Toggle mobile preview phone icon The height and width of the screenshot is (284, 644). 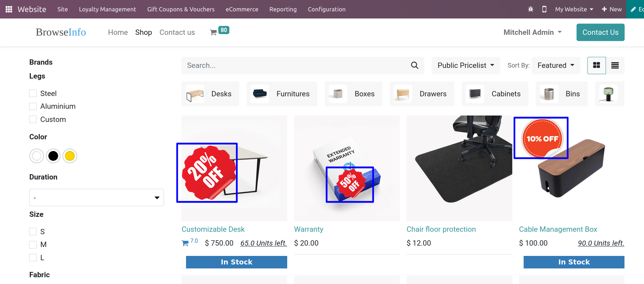click(544, 9)
